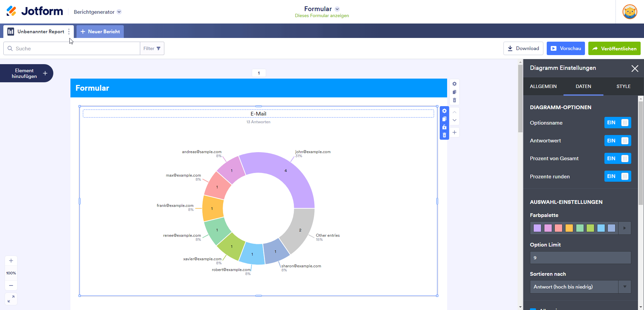Toggle the Optionsname switch

point(618,123)
